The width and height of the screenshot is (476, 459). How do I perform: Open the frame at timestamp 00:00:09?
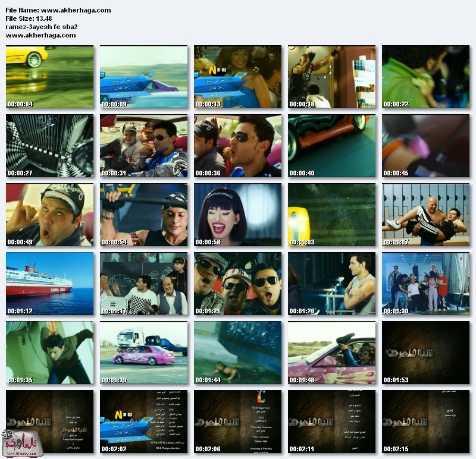[x=143, y=77]
